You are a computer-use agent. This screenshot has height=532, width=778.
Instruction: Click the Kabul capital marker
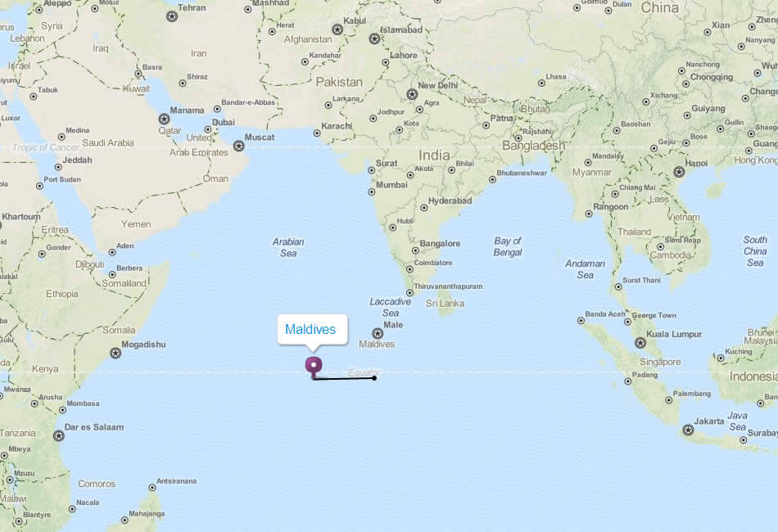pos(337,29)
